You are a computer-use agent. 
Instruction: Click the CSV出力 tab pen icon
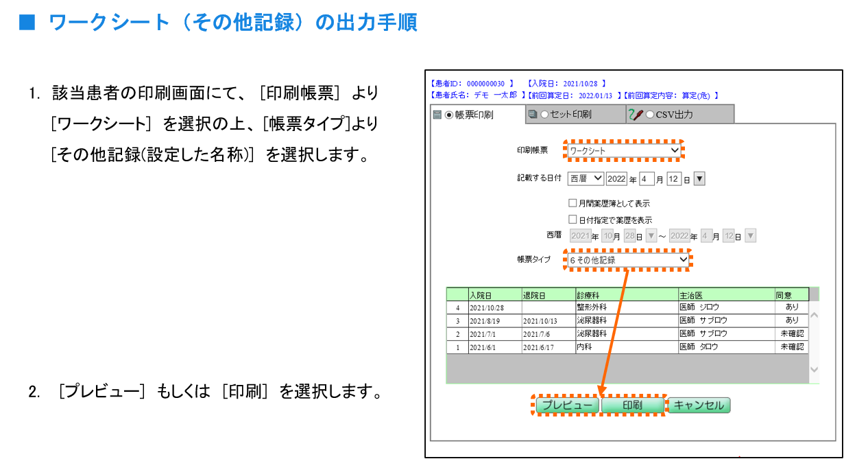point(636,115)
